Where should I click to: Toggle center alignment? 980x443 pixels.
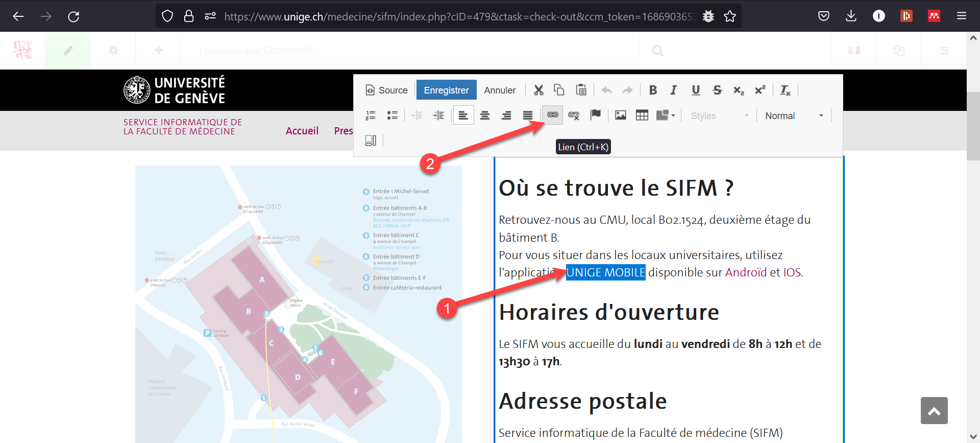tap(485, 115)
